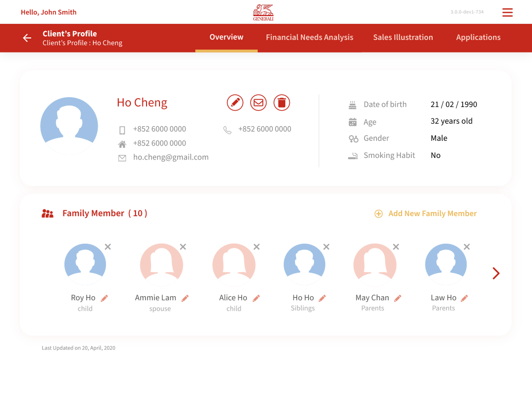Remove Roy Ho with the X
This screenshot has width=532, height=399.
pyautogui.click(x=108, y=247)
